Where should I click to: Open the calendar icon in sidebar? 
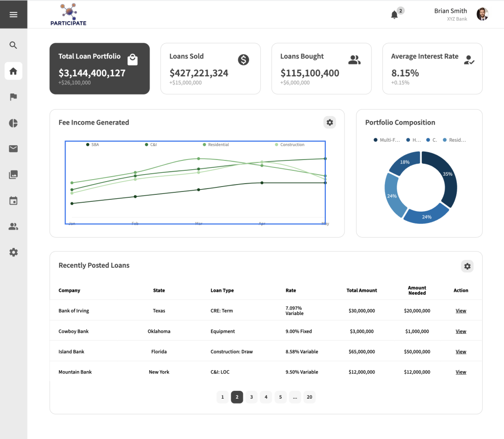(x=13, y=200)
